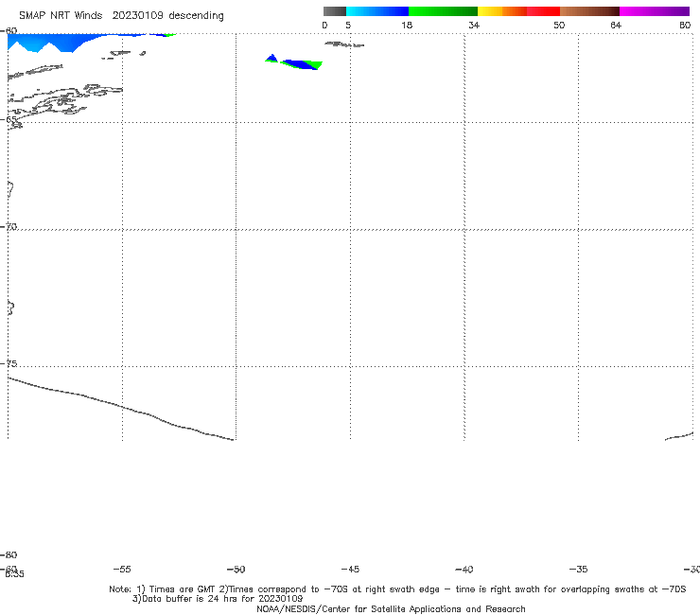
Task: Click the latitude label '-80'
Action: tap(9, 555)
